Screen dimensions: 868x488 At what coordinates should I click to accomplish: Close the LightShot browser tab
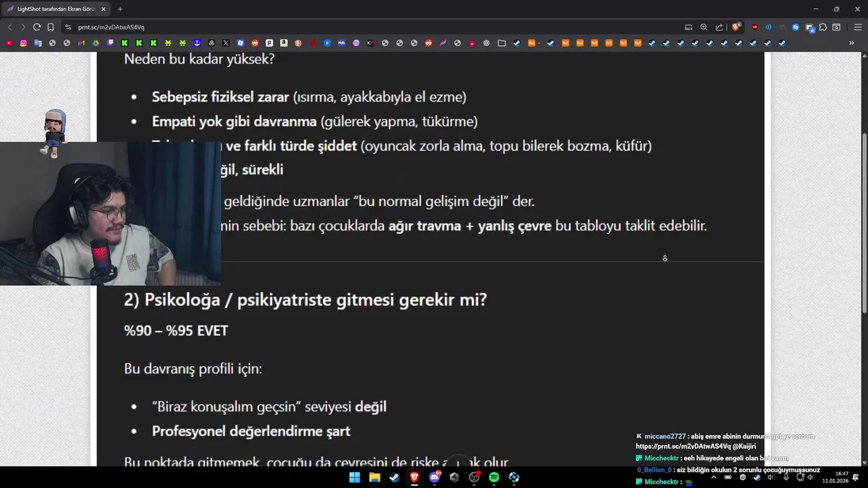tap(103, 9)
